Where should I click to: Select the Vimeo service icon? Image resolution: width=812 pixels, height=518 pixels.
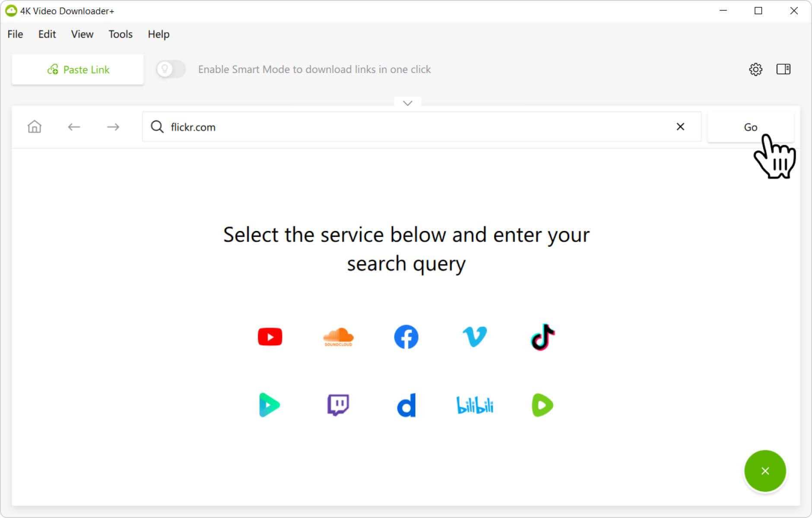(x=475, y=337)
